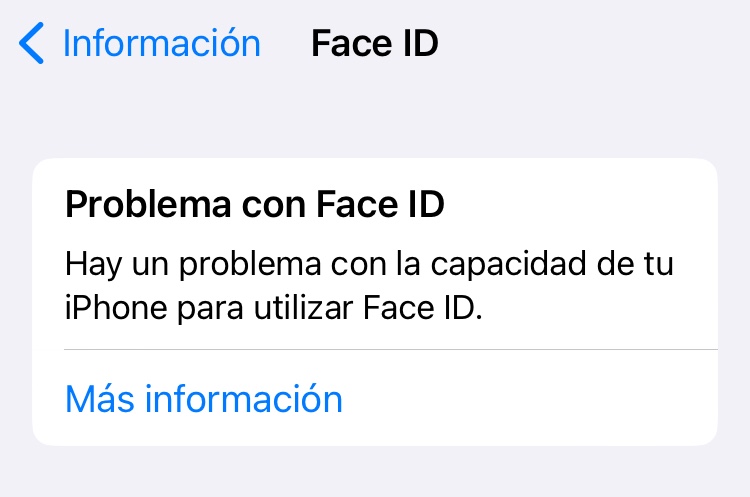Select the Problema con Face ID heading
Viewport: 750px width, 497px height.
click(254, 206)
